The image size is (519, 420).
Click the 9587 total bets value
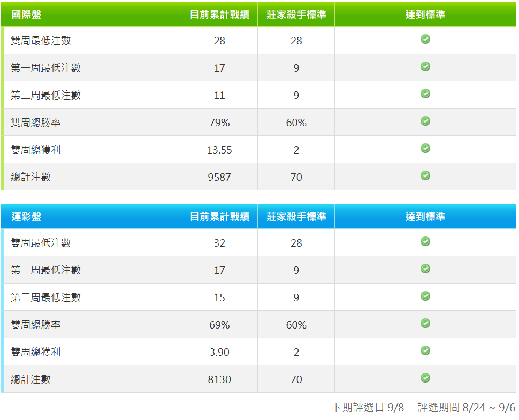(x=219, y=178)
